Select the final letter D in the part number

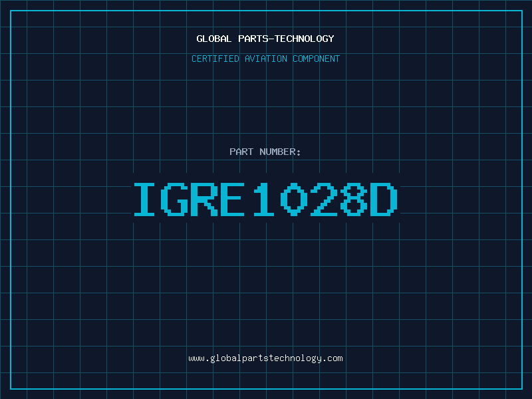pos(384,199)
